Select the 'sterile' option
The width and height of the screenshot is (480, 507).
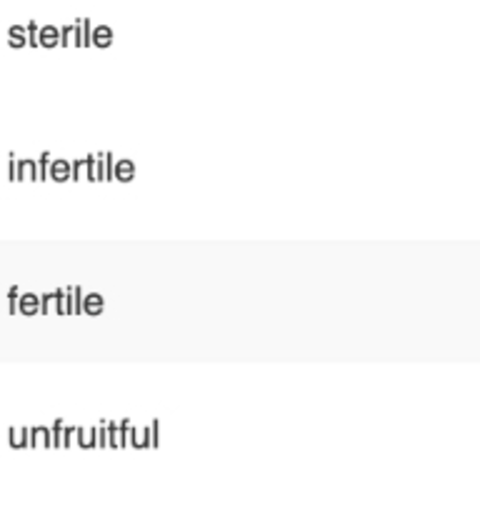coord(240,35)
